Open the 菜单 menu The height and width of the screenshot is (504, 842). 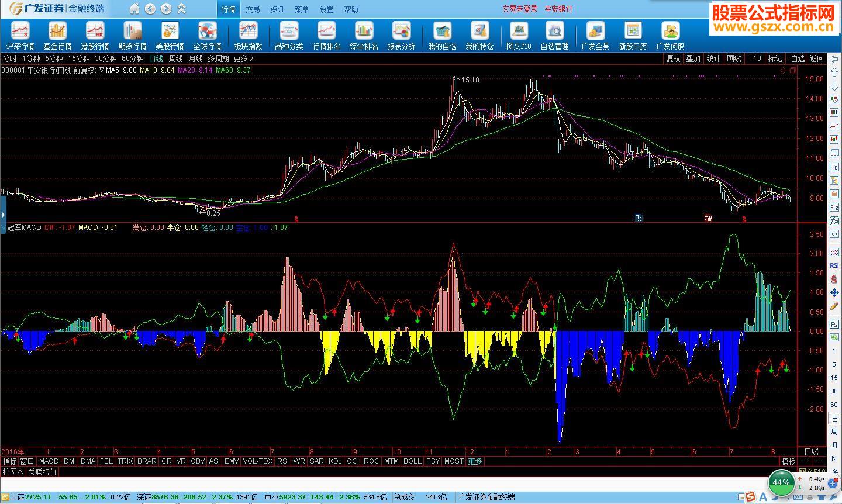(302, 9)
